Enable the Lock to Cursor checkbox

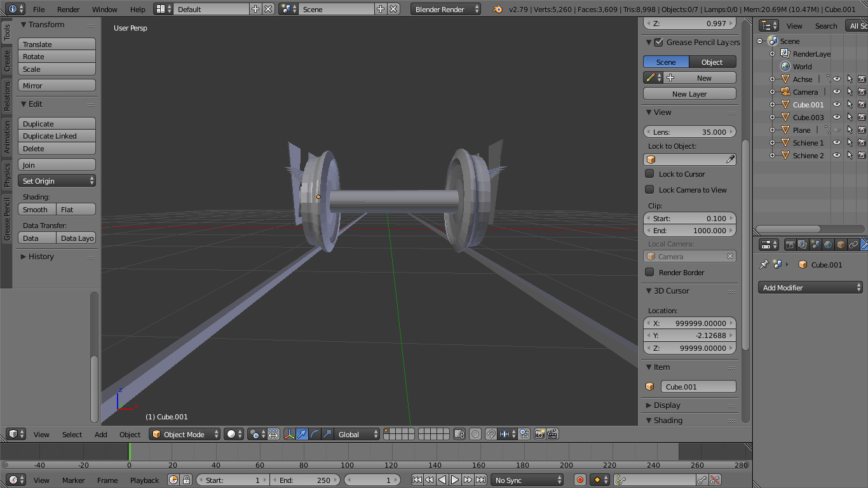point(649,174)
